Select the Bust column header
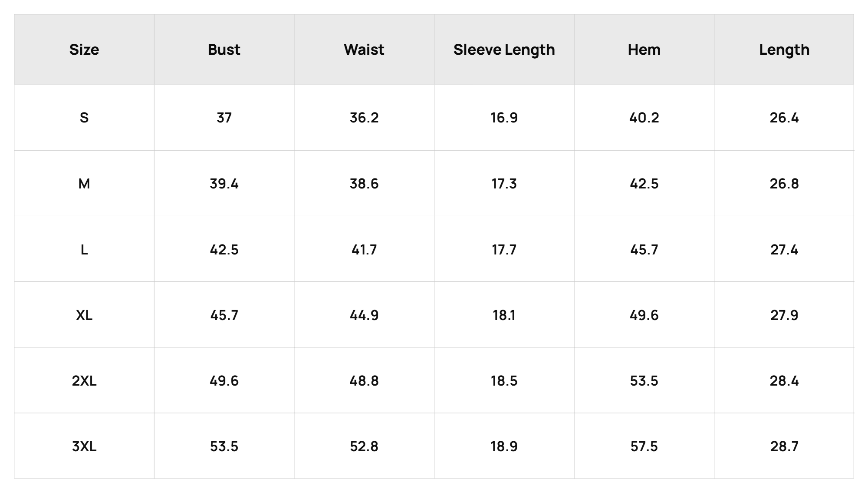The height and width of the screenshot is (492, 868). click(x=224, y=50)
